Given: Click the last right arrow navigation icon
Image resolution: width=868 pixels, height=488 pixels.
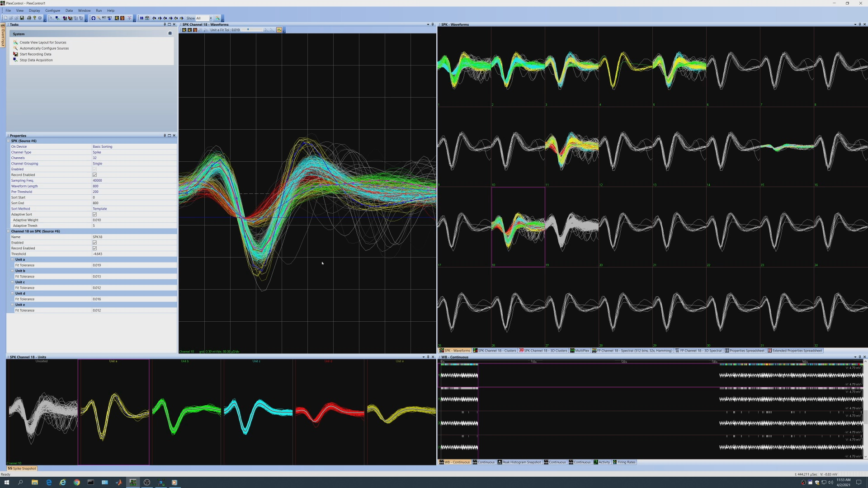Looking at the screenshot, I should tap(182, 18).
